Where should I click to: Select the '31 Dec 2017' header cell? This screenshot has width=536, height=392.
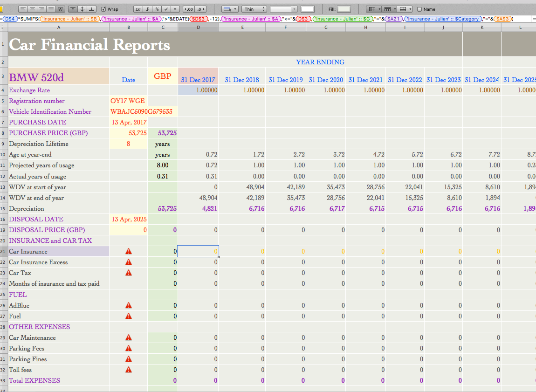[x=198, y=76]
